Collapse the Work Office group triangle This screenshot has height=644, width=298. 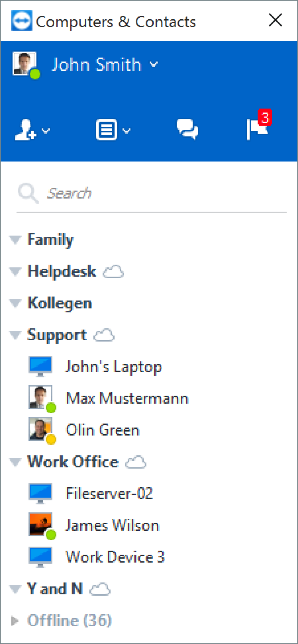[15, 462]
